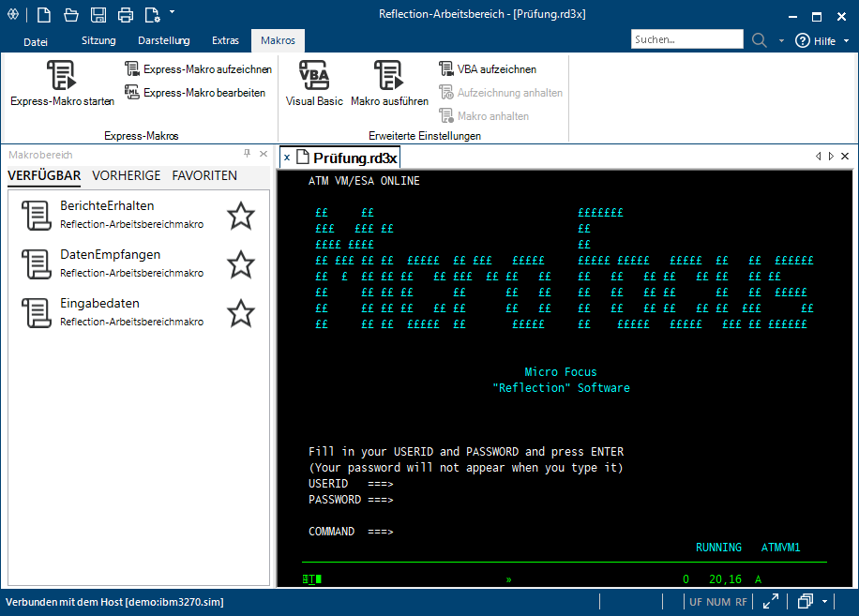Click the Express-Makro starten icon
859x616 pixels.
coord(62,75)
